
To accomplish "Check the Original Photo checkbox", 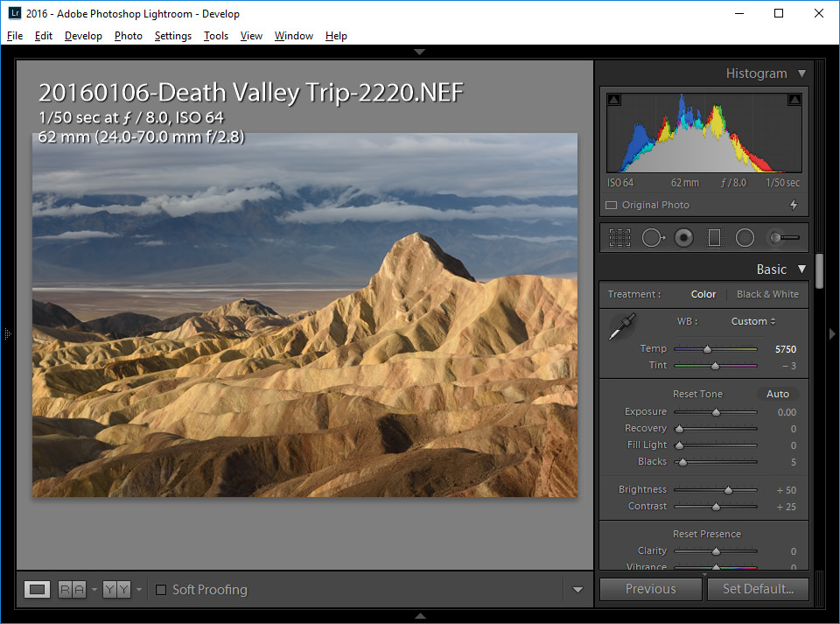I will [x=611, y=205].
